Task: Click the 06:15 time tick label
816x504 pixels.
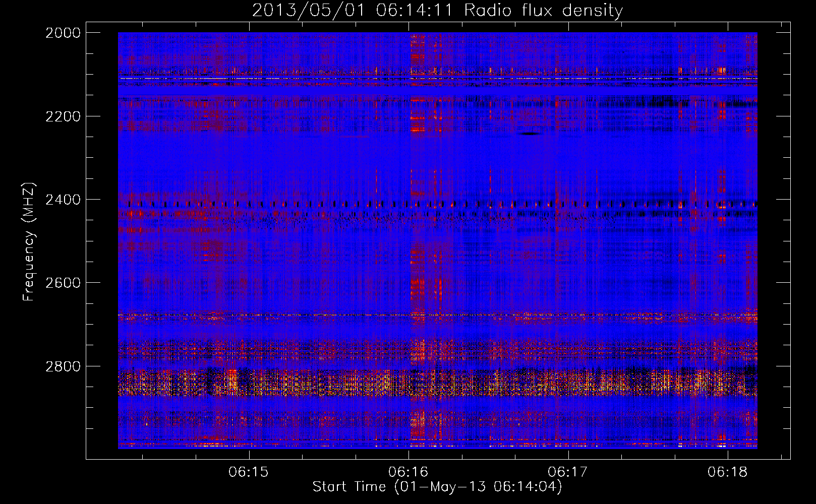Action: pos(249,472)
